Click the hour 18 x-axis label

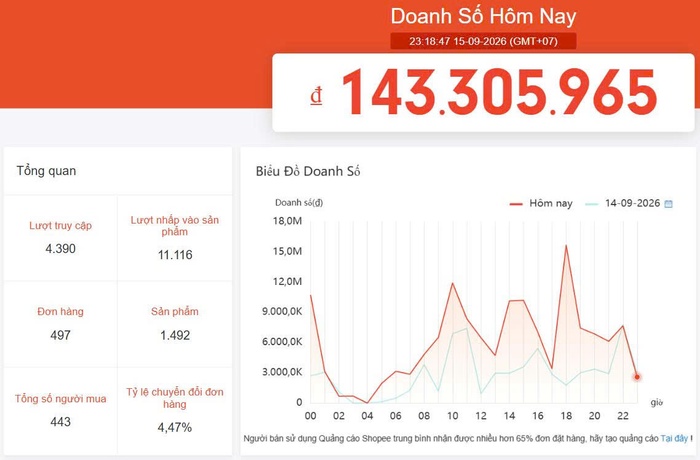click(x=566, y=416)
